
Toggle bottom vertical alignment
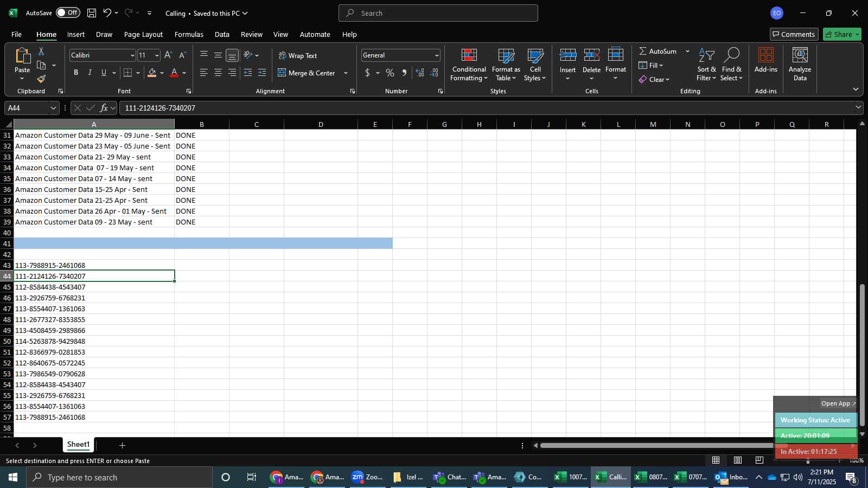(x=232, y=55)
